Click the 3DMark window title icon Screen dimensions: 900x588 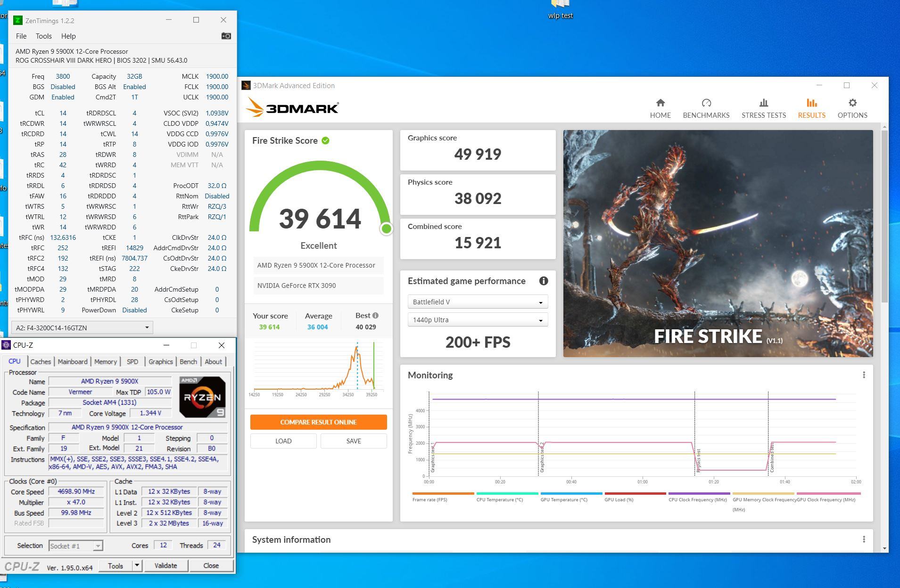(246, 85)
